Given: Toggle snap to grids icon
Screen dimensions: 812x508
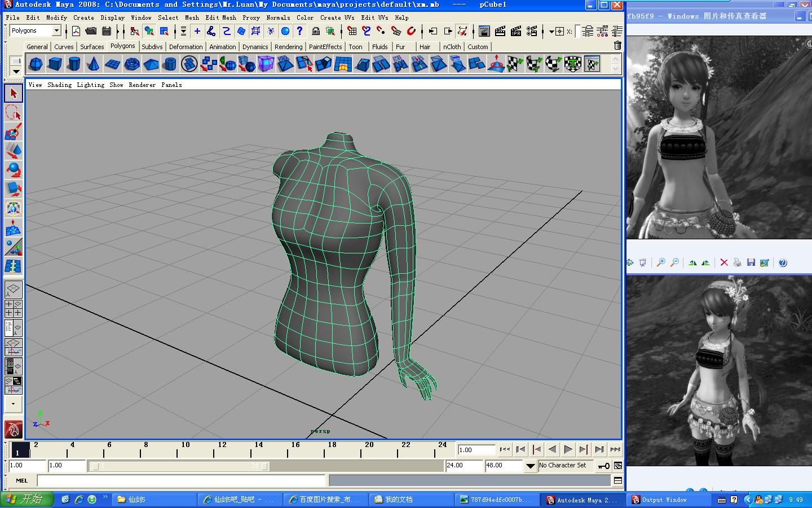Looking at the screenshot, I should pos(352,31).
